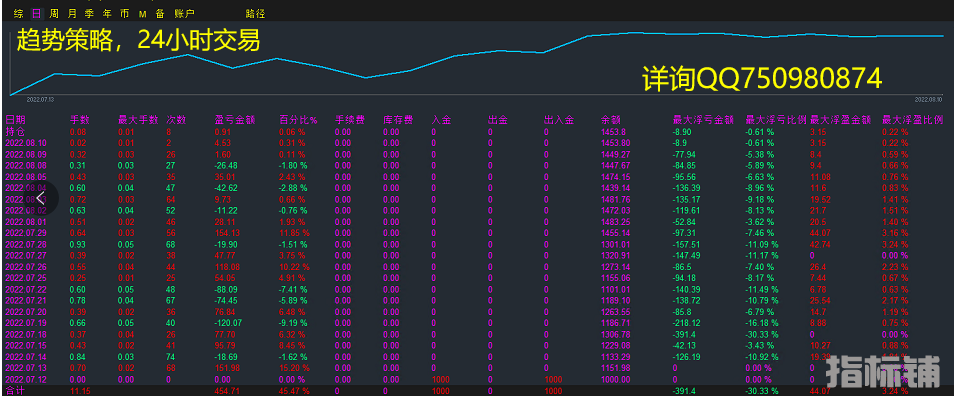Screen dimensions: 954x396
Task: Open the 周 weekly tab
Action: 54,13
